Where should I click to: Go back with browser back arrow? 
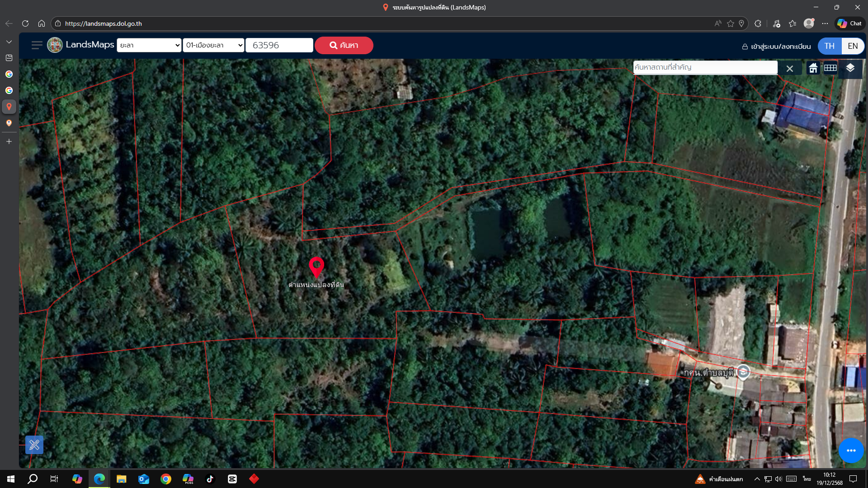(x=9, y=23)
